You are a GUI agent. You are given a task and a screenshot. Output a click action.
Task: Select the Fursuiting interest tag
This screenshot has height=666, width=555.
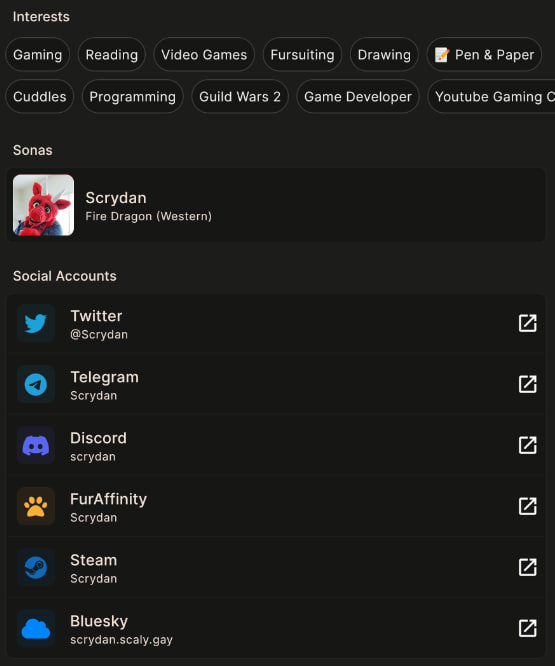point(302,55)
